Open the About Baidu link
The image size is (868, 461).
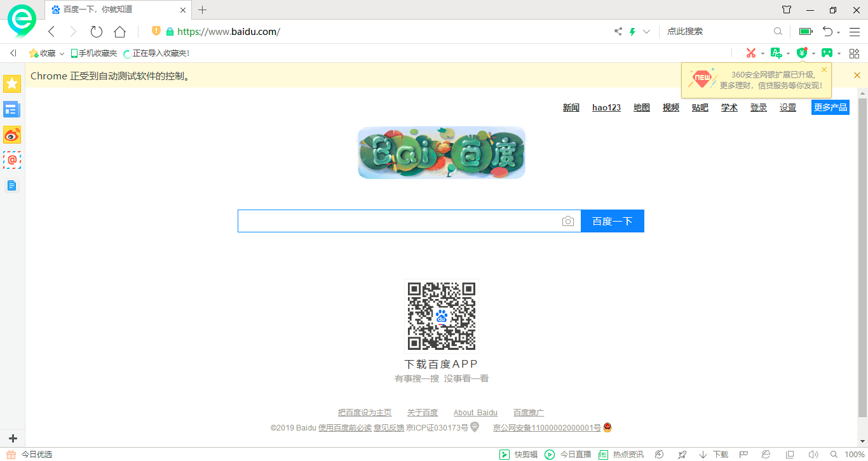click(x=475, y=413)
